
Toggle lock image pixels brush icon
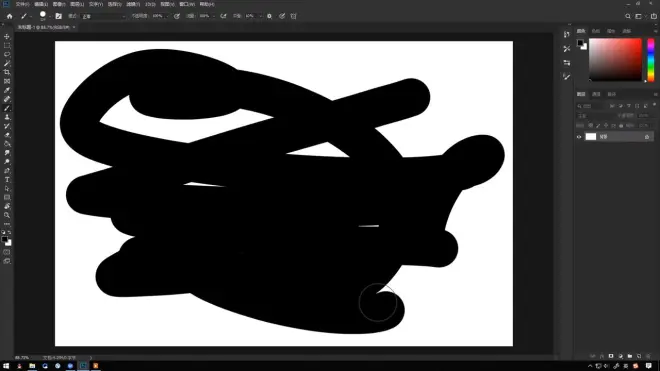[598, 125]
